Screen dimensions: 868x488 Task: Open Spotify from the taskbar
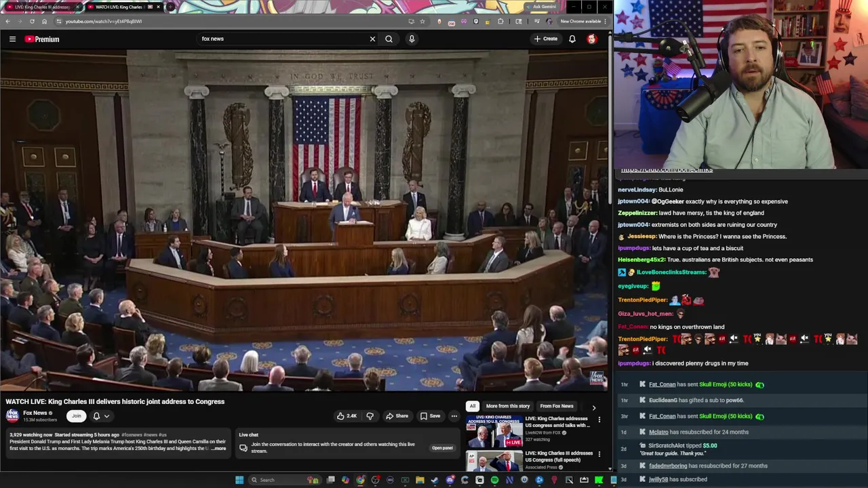point(494,480)
